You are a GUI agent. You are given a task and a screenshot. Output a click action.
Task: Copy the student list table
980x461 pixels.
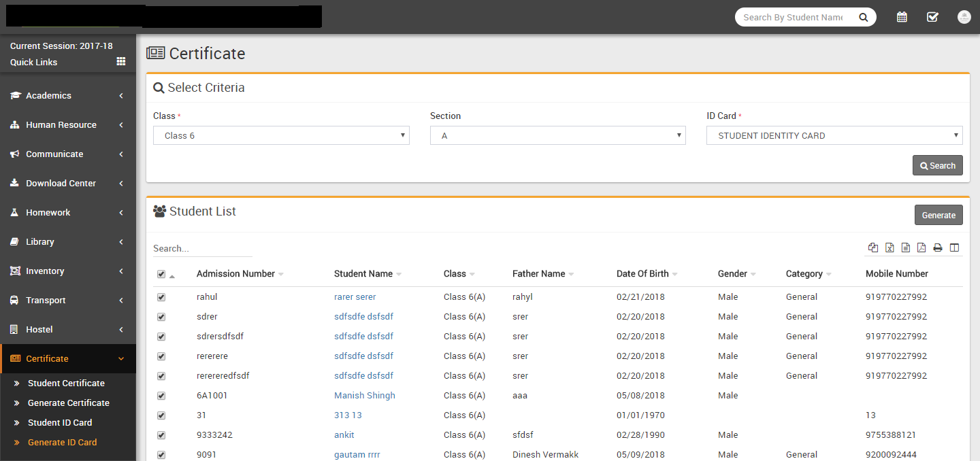pyautogui.click(x=873, y=247)
